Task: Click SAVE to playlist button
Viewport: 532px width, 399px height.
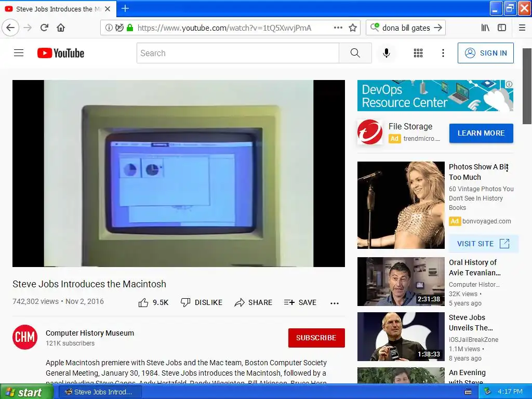Action: tap(300, 302)
